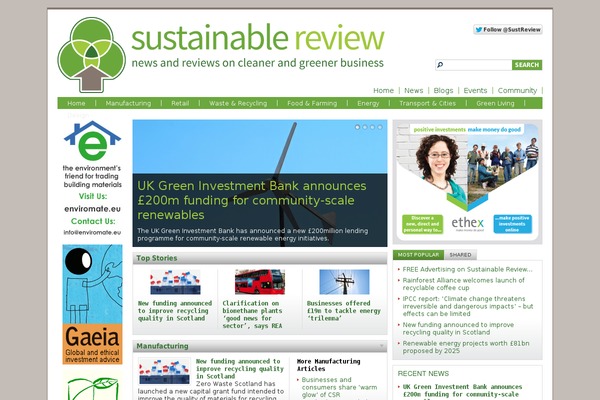Switch to the Shared tab
The width and height of the screenshot is (600, 400).
460,255
